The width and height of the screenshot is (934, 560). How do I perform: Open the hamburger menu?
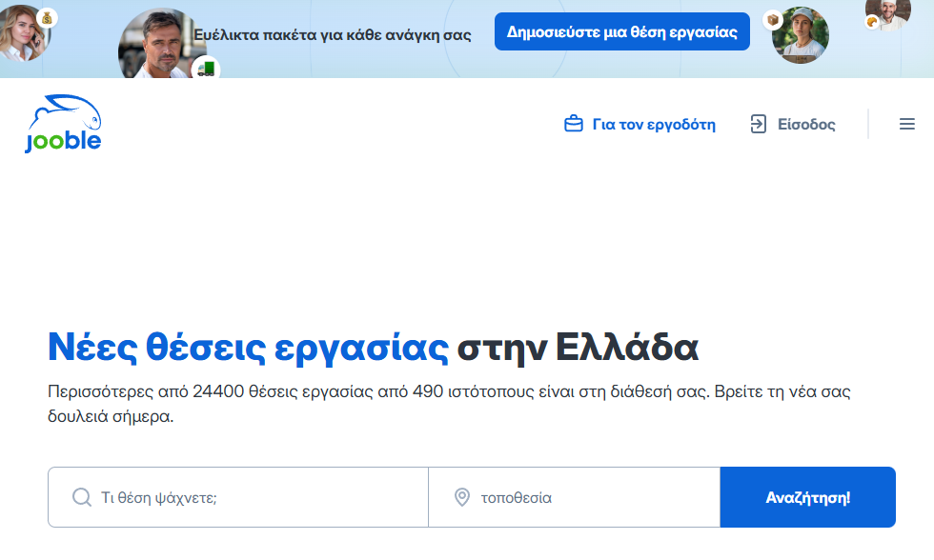coord(906,124)
